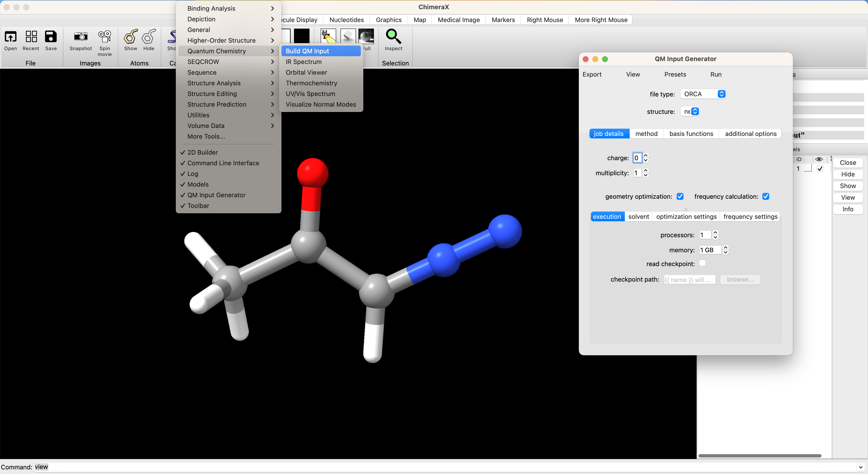Screen dimensions: 868x474
Task: Expand the Binding Analysis submenu
Action: click(x=228, y=8)
